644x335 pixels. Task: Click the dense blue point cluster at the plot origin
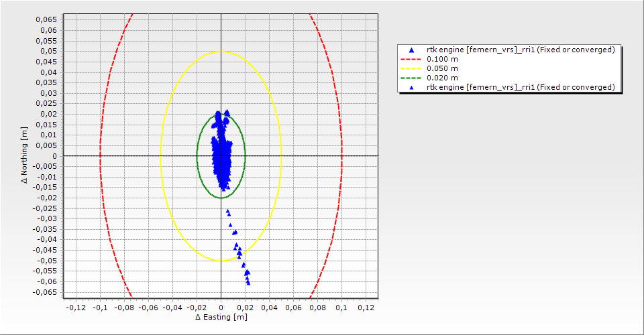[x=221, y=156]
